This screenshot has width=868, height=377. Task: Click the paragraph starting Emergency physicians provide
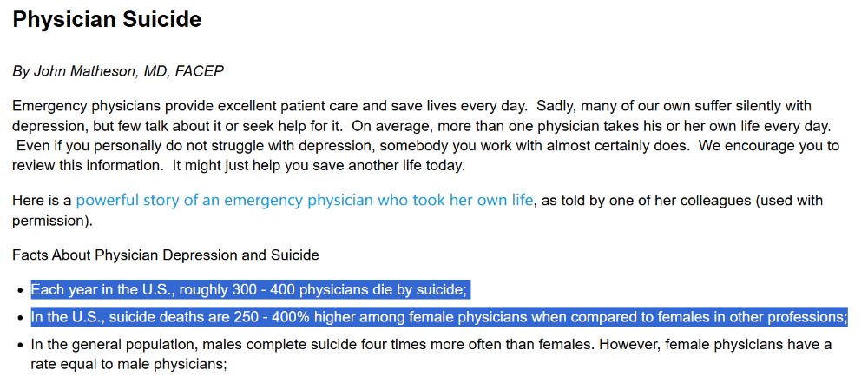tap(260, 107)
